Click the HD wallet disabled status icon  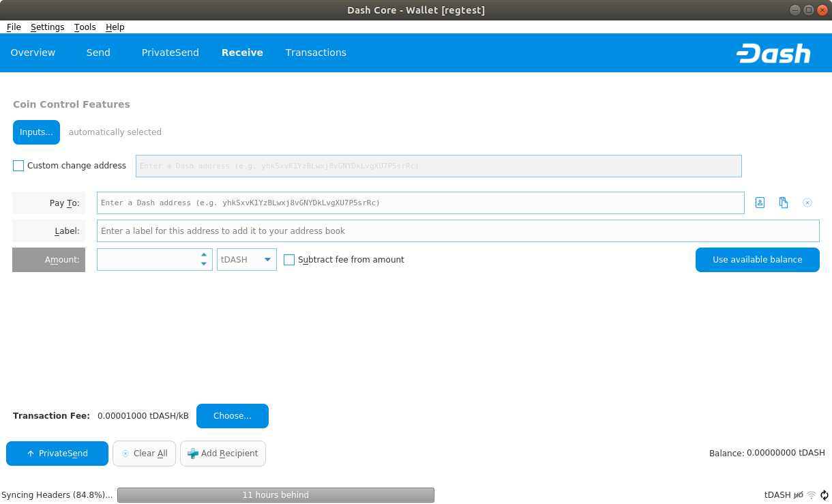click(x=799, y=495)
